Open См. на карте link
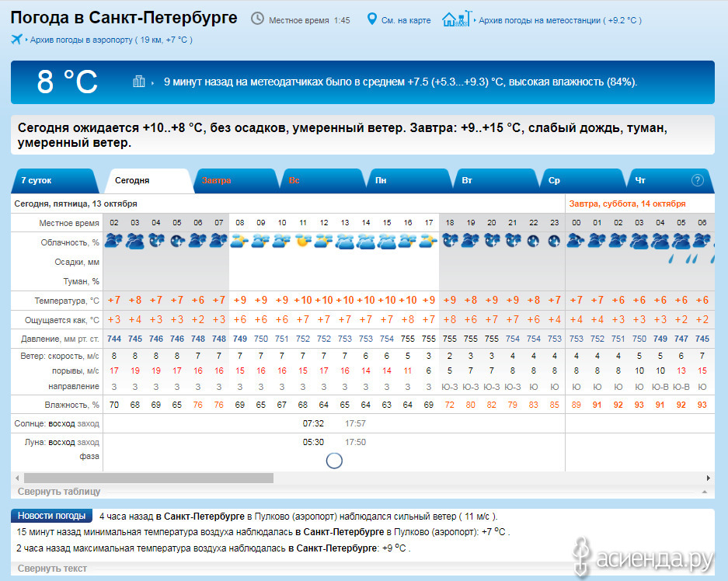Screen dimensions: 728x581 [406, 20]
